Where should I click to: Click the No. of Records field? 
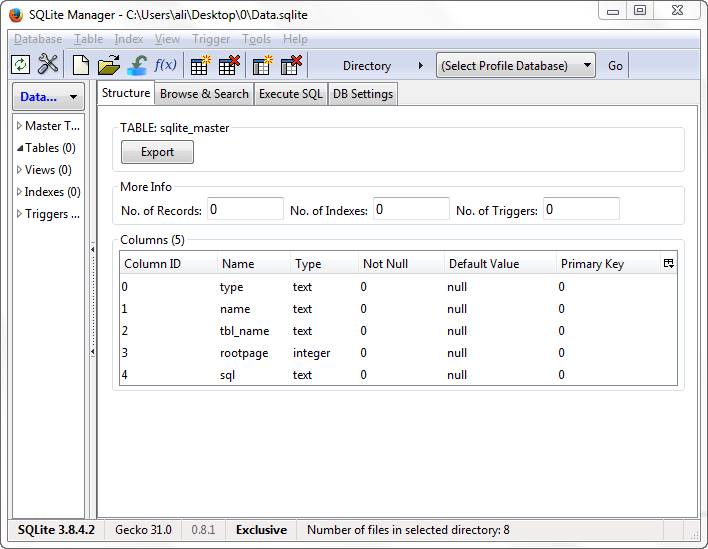coord(245,209)
